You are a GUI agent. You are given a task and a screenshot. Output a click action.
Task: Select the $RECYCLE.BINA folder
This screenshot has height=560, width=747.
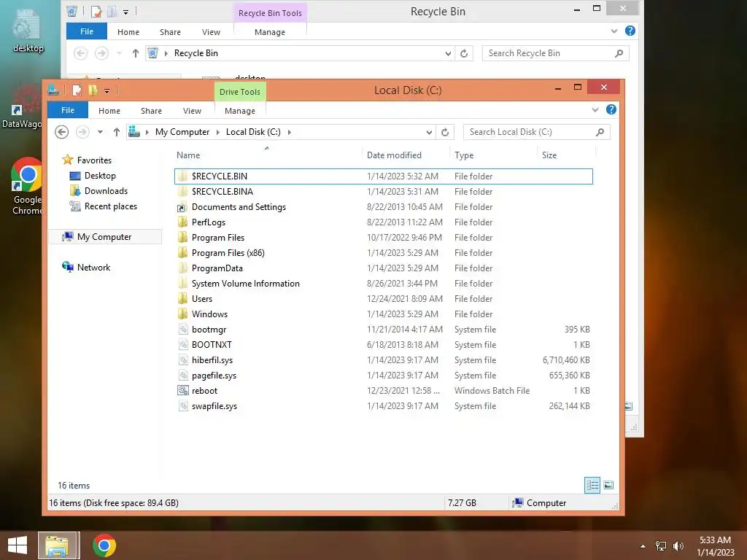pyautogui.click(x=215, y=192)
